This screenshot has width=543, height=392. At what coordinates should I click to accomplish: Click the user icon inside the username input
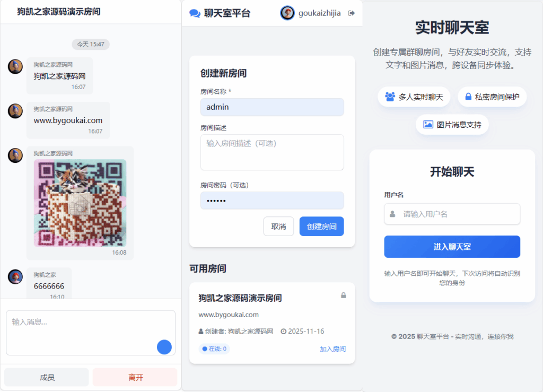click(392, 214)
